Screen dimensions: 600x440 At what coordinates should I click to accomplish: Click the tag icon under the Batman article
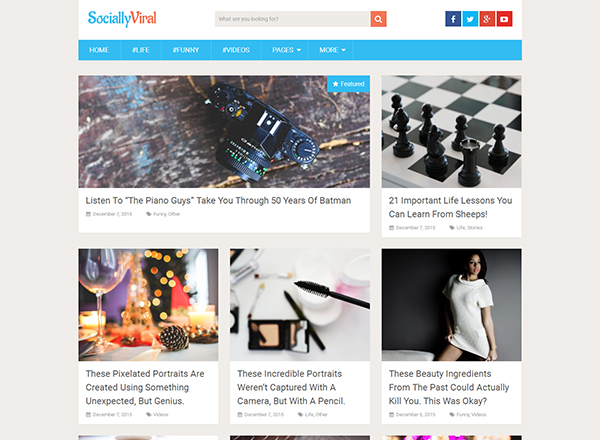click(148, 214)
